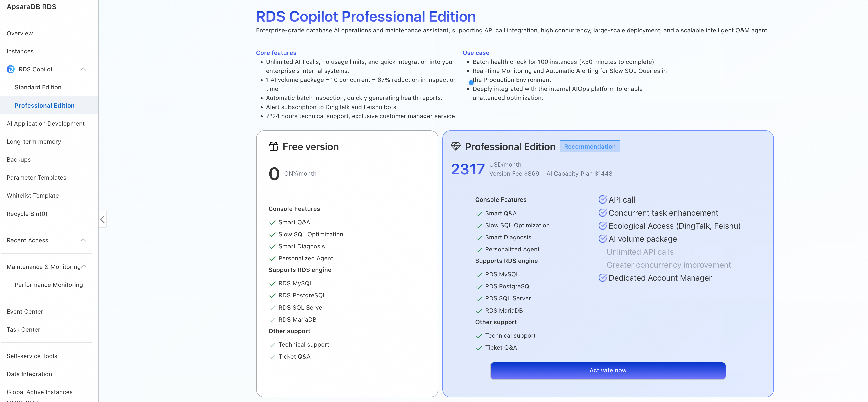This screenshot has height=402, width=868.
Task: Open Parameter Templates
Action: click(x=36, y=177)
